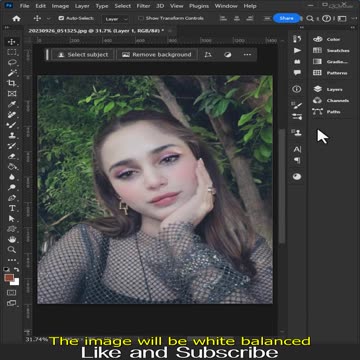The width and height of the screenshot is (360, 360).
Task: Open more options in contextual task bar
Action: 247,55
